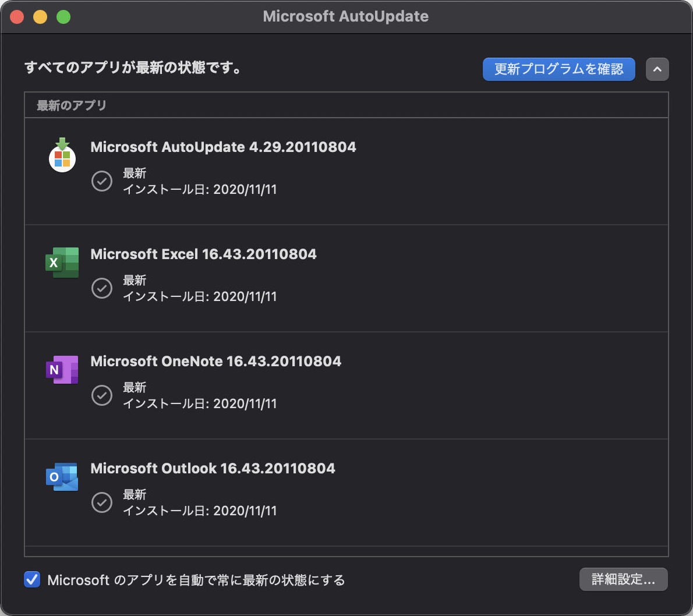Click the 更新プログラムを確認 button
Screen dimensions: 693x616
[558, 69]
